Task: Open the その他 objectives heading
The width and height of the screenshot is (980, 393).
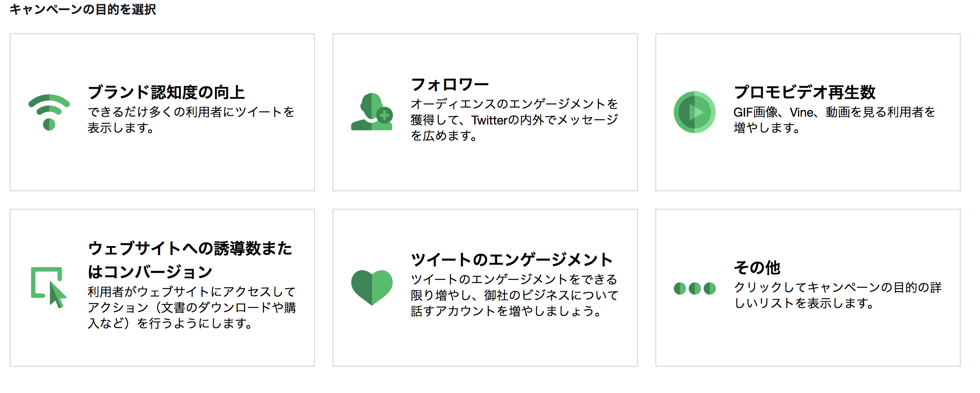Action: 757,268
